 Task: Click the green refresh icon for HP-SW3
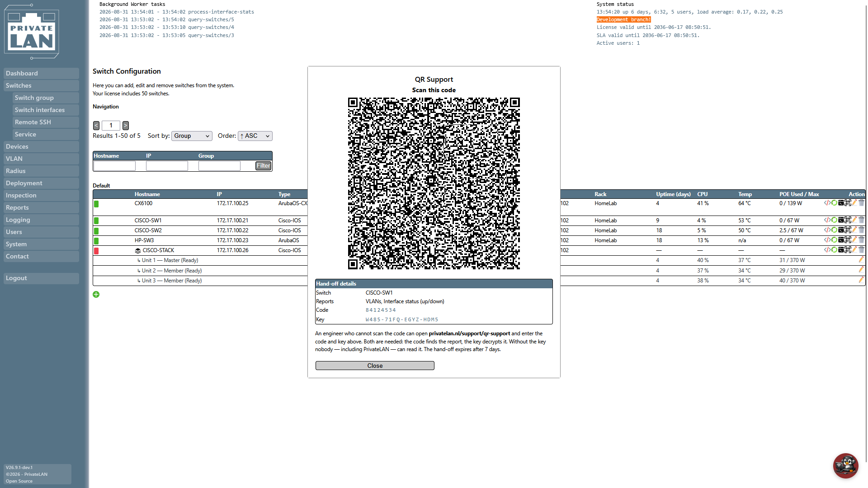[x=834, y=240]
